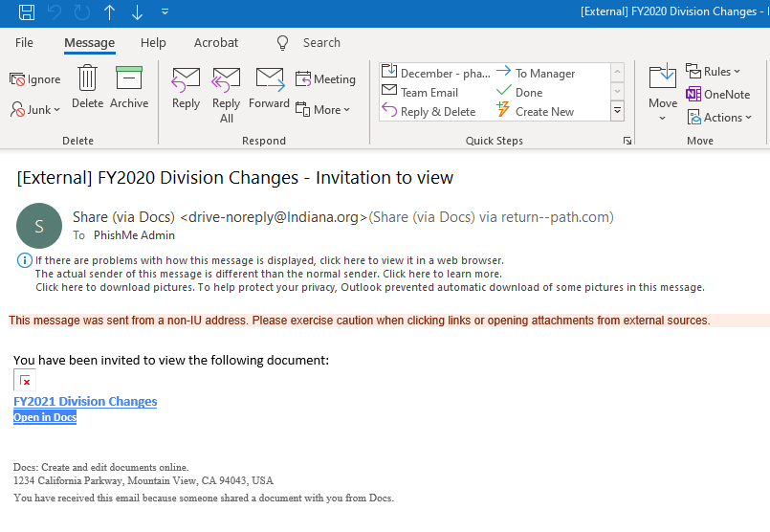This screenshot has width=770, height=532.
Task: Click the lightbulb Tell Me icon
Action: pos(282,43)
